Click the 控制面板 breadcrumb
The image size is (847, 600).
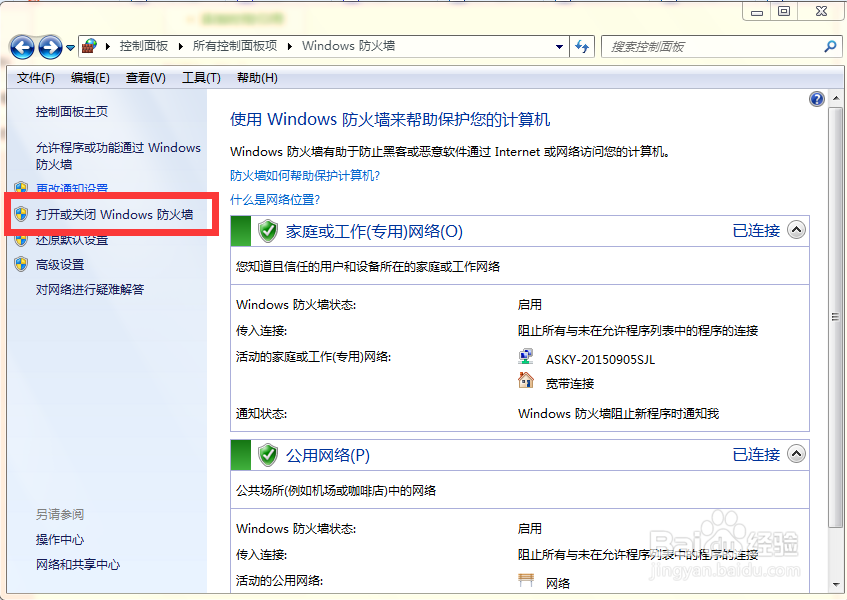click(144, 46)
